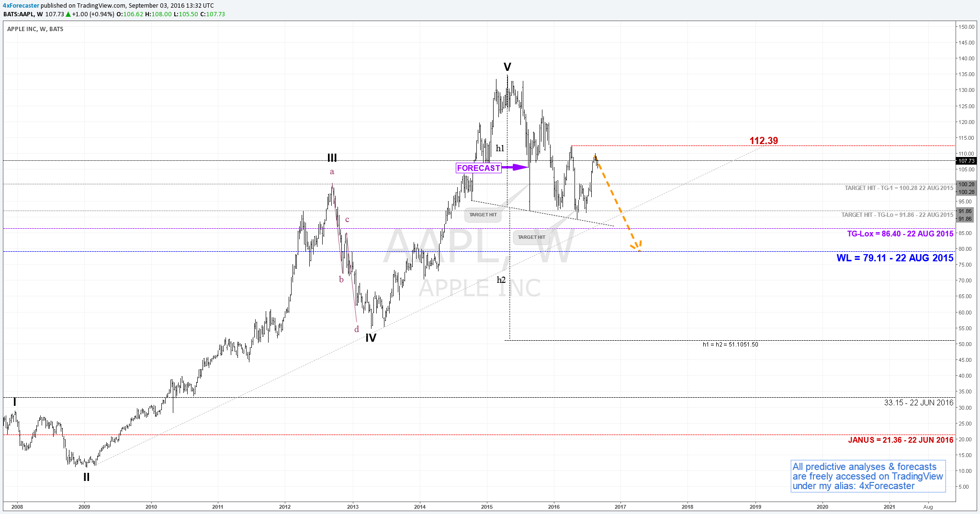Screen dimensions: 980x514
Task: Click the h1 = h2 = 51.1051.50 label
Action: click(731, 345)
